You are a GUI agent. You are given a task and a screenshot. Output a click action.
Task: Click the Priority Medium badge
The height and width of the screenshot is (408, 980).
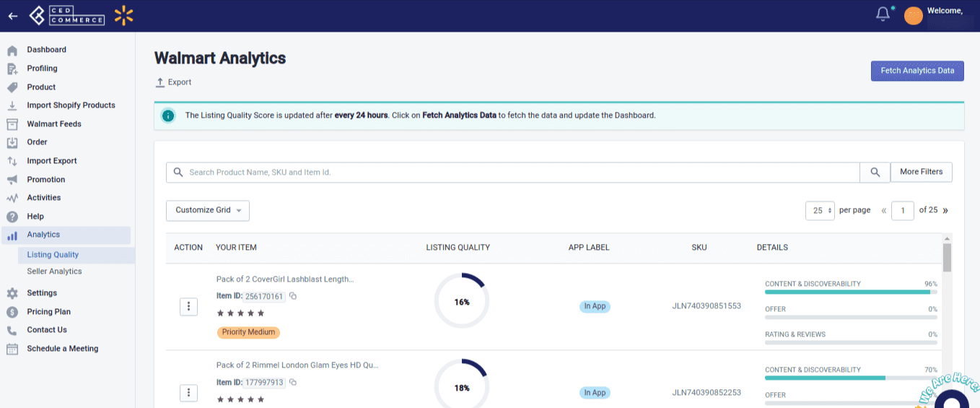248,332
